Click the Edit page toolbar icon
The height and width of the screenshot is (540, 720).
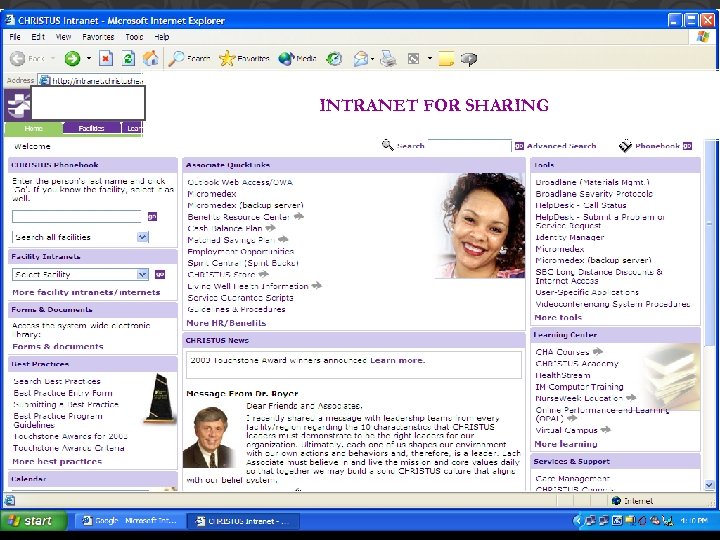[414, 58]
